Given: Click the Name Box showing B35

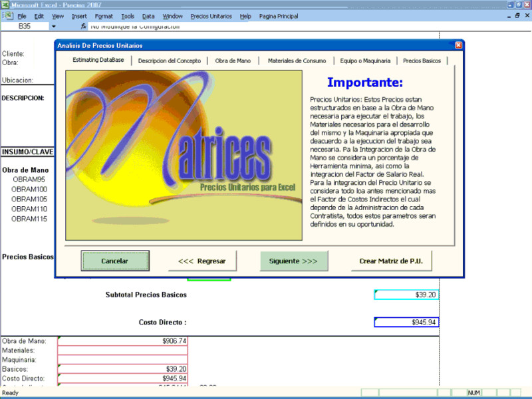Looking at the screenshot, I should 25,26.
